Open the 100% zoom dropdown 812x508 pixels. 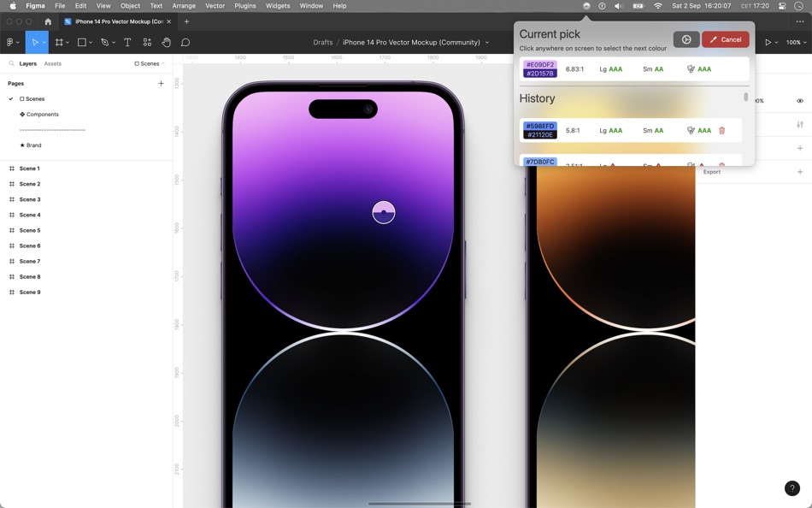[x=796, y=43]
